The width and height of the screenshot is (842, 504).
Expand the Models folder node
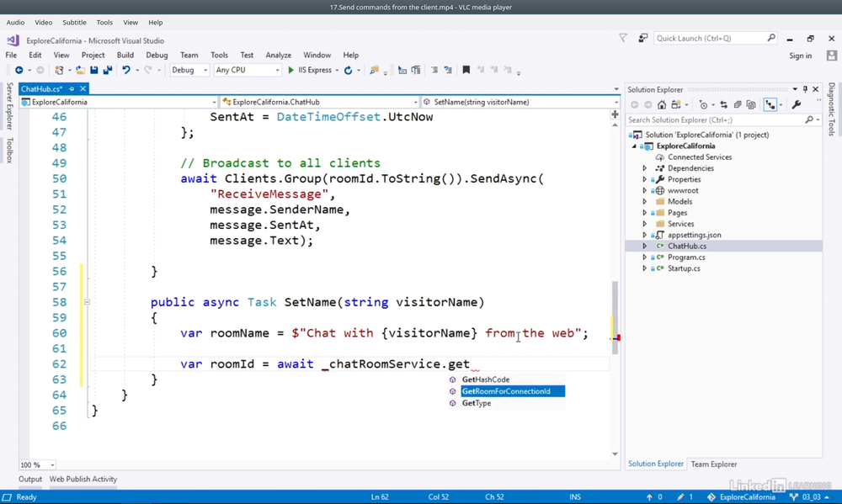tap(645, 202)
